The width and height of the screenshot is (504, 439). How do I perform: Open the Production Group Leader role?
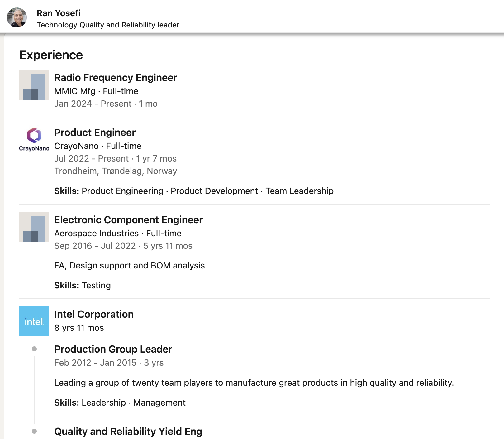pos(113,349)
